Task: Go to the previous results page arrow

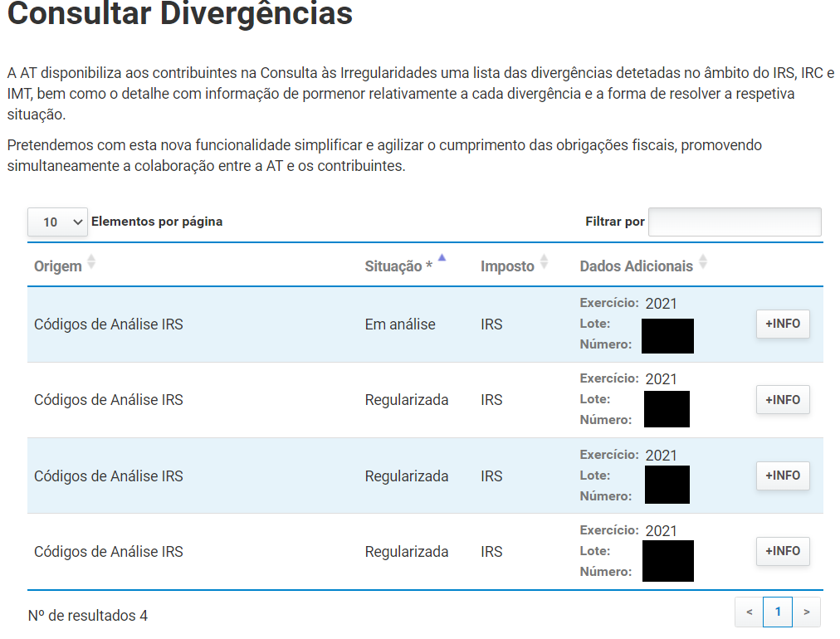Action: pos(749,612)
